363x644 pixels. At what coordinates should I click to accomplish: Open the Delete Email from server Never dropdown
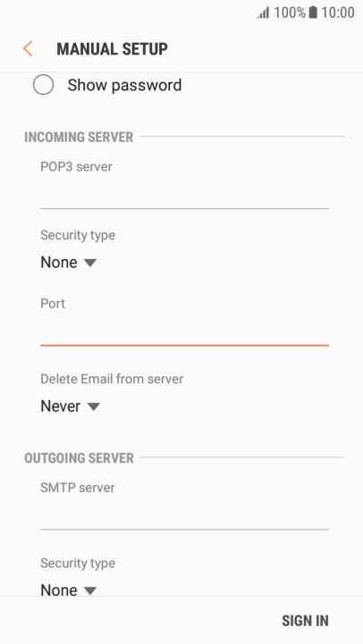(71, 406)
